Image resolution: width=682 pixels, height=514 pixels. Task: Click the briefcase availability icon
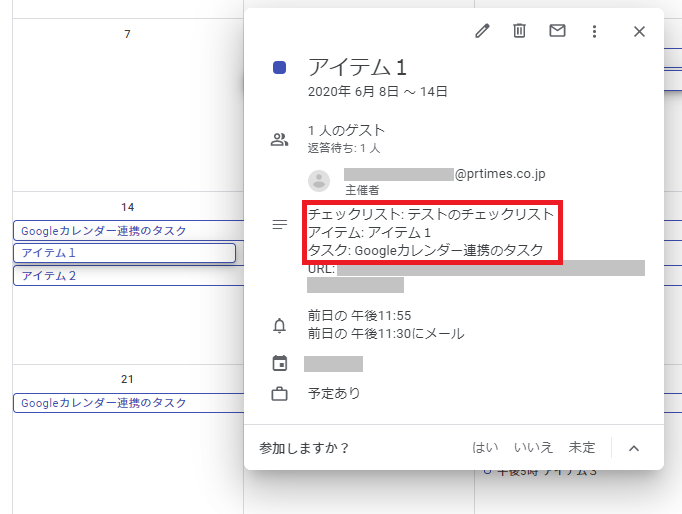[x=279, y=394]
